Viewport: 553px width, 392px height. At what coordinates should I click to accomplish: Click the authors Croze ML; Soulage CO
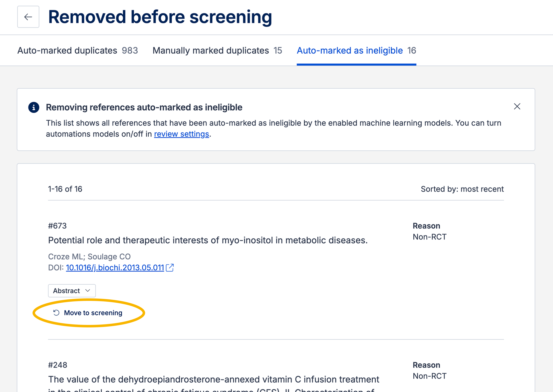pos(89,256)
